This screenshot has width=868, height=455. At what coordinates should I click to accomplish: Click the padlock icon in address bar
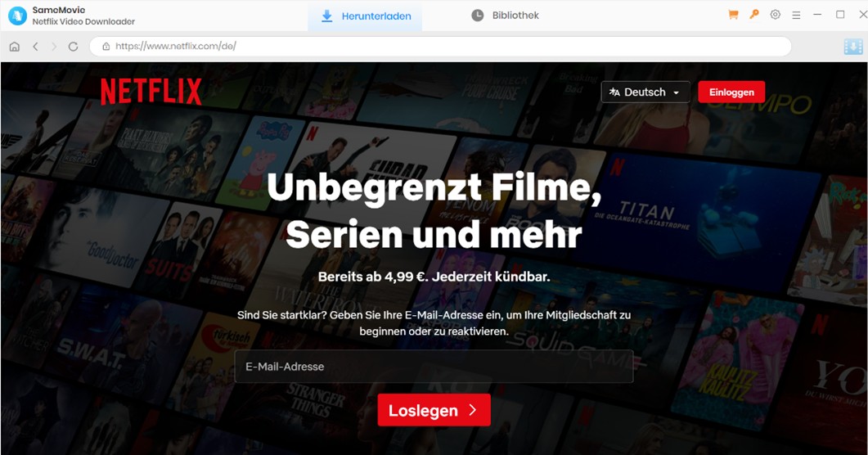point(106,47)
